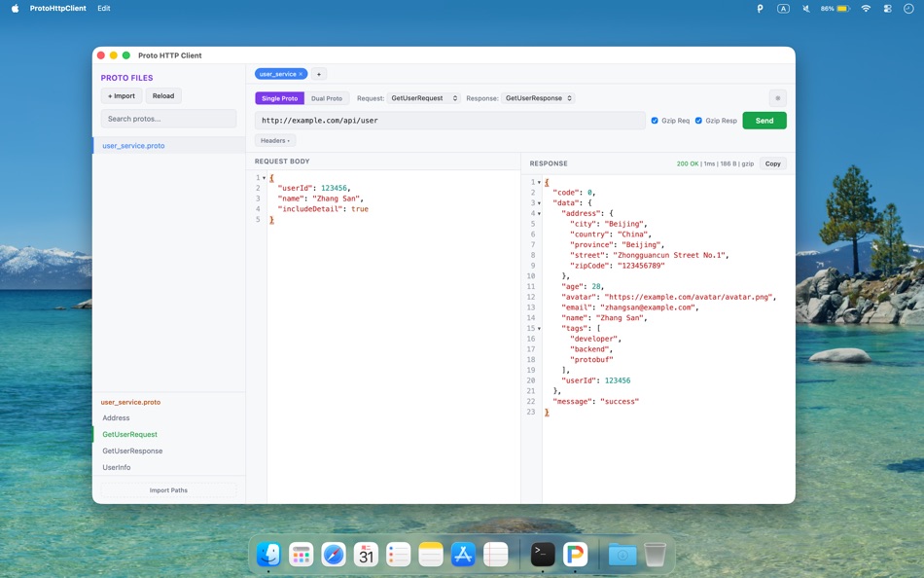Select the Address message type
Viewport: 924px width, 578px height.
tap(169, 418)
